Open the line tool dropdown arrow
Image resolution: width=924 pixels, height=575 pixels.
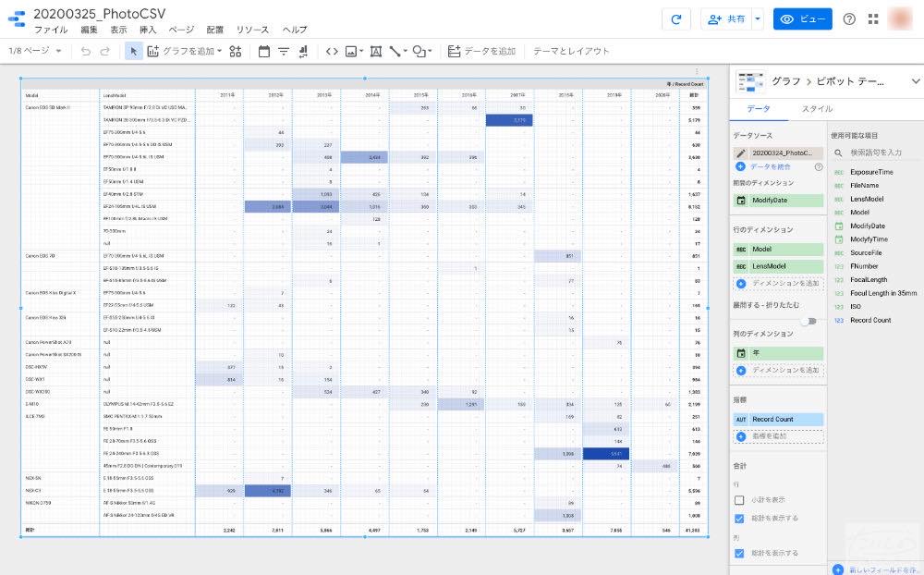(406, 52)
